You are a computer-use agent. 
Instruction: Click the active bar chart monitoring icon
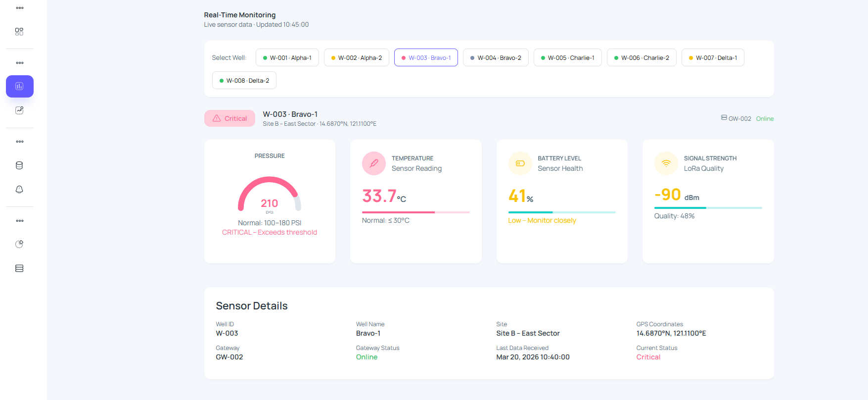(19, 86)
